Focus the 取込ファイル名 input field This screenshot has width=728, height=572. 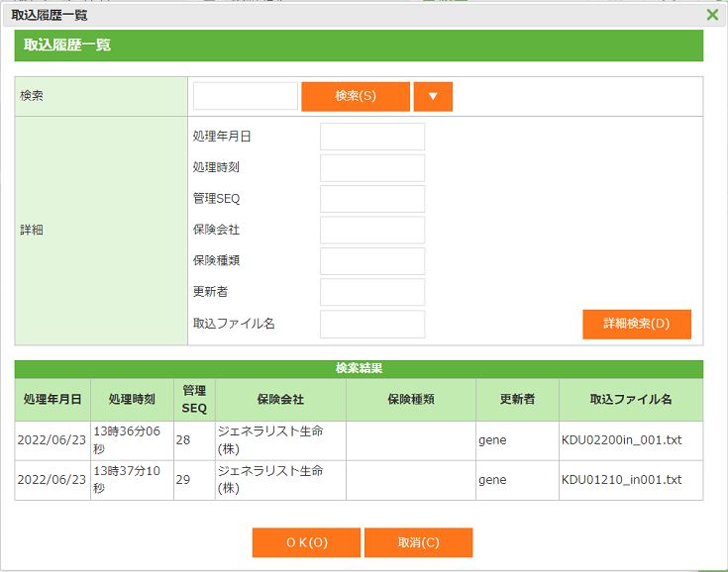[371, 324]
